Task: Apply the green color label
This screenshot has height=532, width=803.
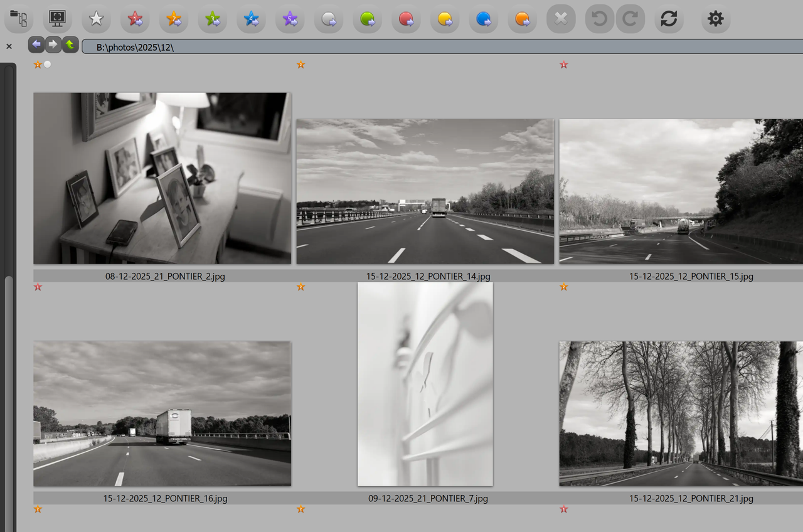Action: pyautogui.click(x=368, y=19)
